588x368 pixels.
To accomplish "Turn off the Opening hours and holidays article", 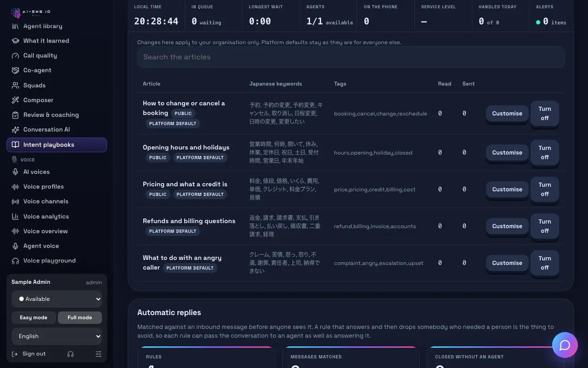I will pyautogui.click(x=545, y=153).
